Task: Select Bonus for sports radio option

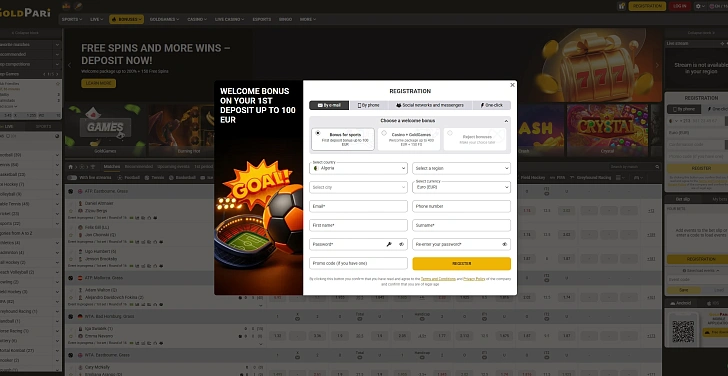Action: point(318,133)
